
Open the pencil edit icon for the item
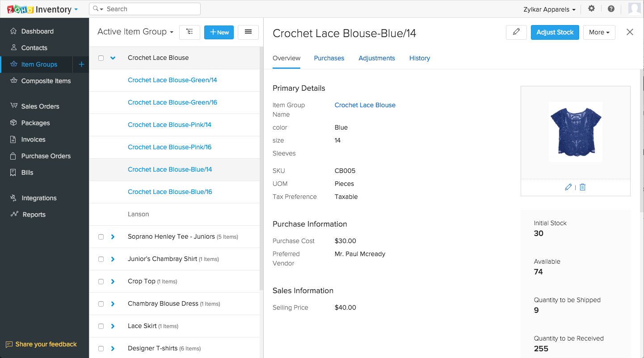(x=516, y=32)
